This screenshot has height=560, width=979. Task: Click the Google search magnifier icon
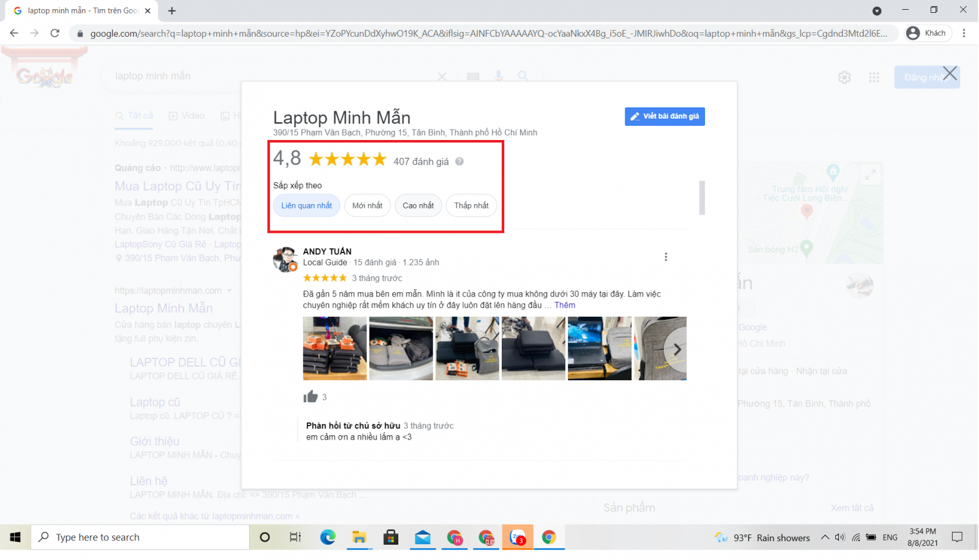click(523, 76)
